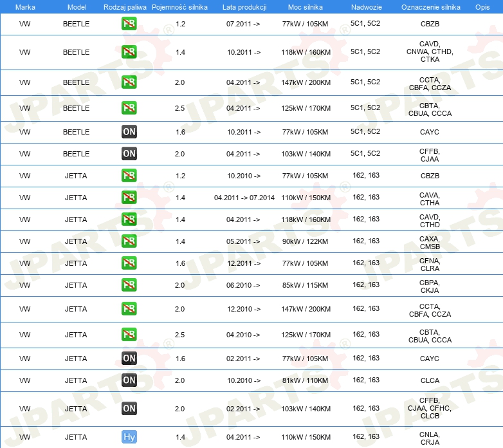
Task: Click the ON diesel icon for Jetta 81kW
Action: click(x=129, y=380)
